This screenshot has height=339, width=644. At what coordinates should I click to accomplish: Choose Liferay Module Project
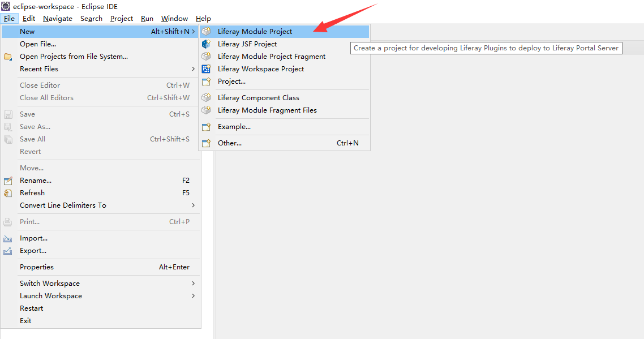pos(284,31)
